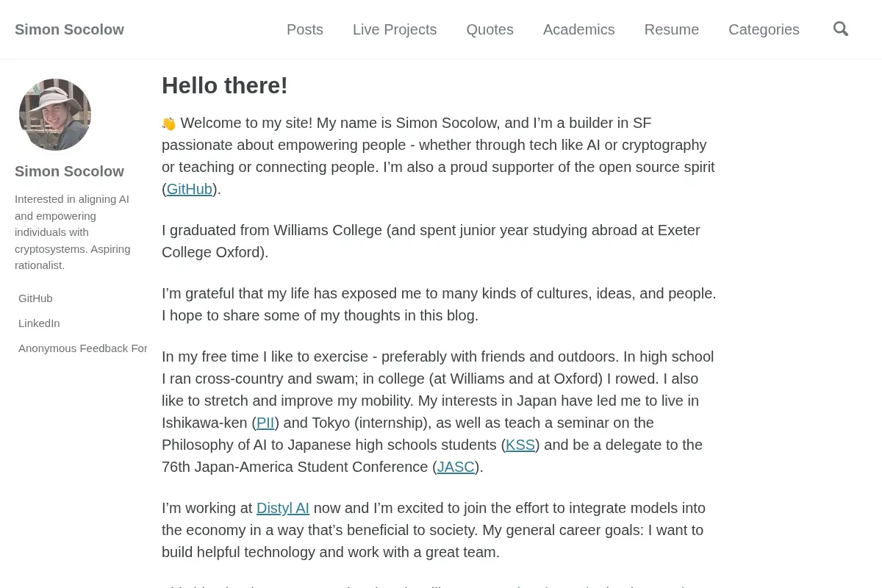Open Live Projects in navigation
The width and height of the screenshot is (882, 588).
(x=395, y=29)
